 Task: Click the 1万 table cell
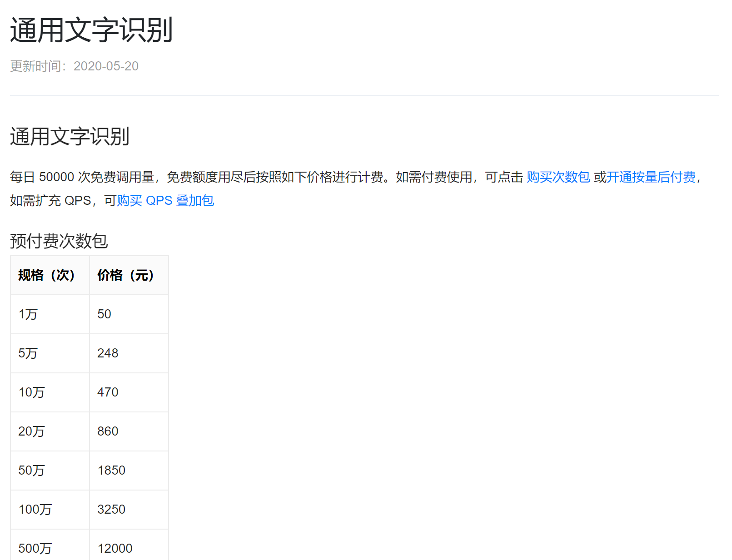coord(29,314)
